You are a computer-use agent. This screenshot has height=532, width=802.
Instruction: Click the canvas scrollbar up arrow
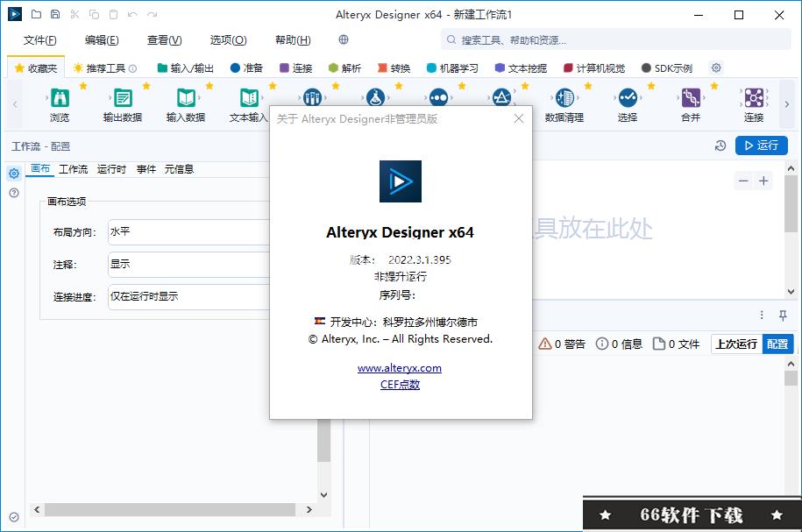(x=791, y=168)
